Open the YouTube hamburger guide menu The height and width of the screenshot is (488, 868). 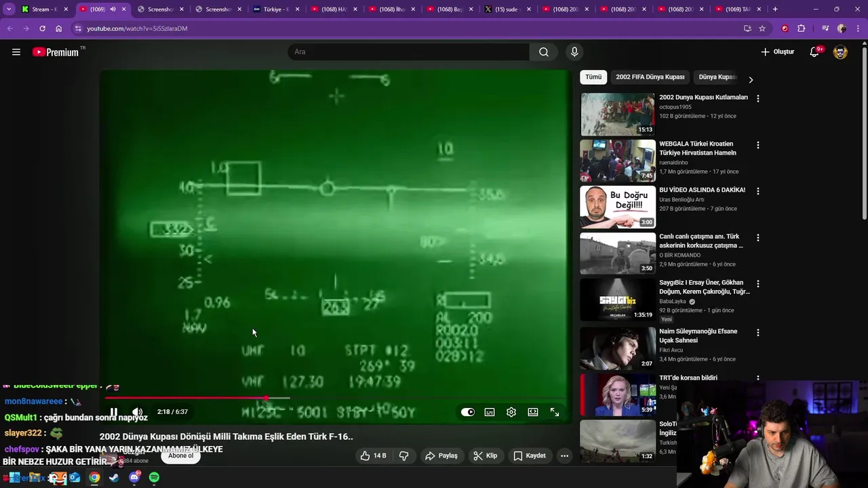point(16,52)
